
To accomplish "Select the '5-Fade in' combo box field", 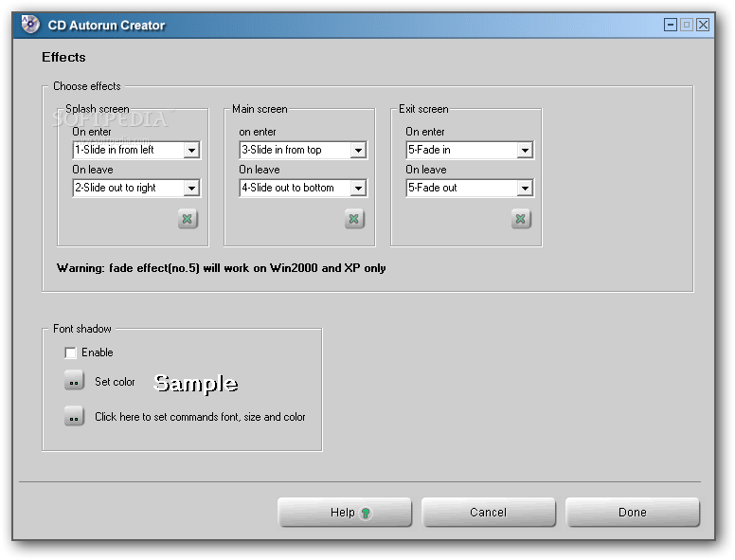I will click(470, 150).
